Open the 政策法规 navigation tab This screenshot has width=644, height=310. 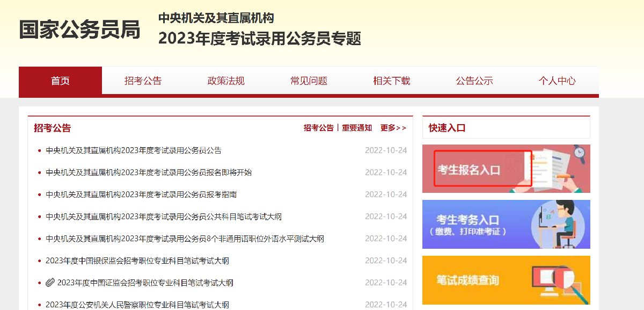(226, 81)
